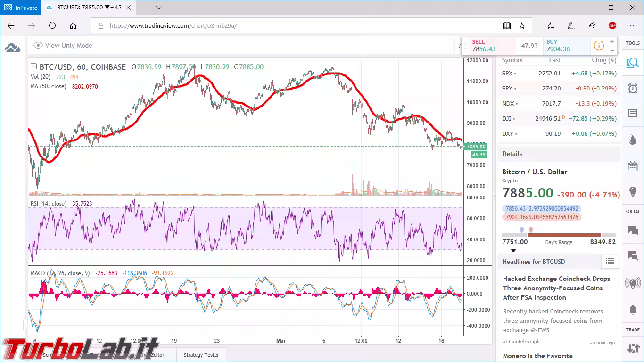
Task: Open the Watchlist and details panel icon
Action: coord(633,63)
